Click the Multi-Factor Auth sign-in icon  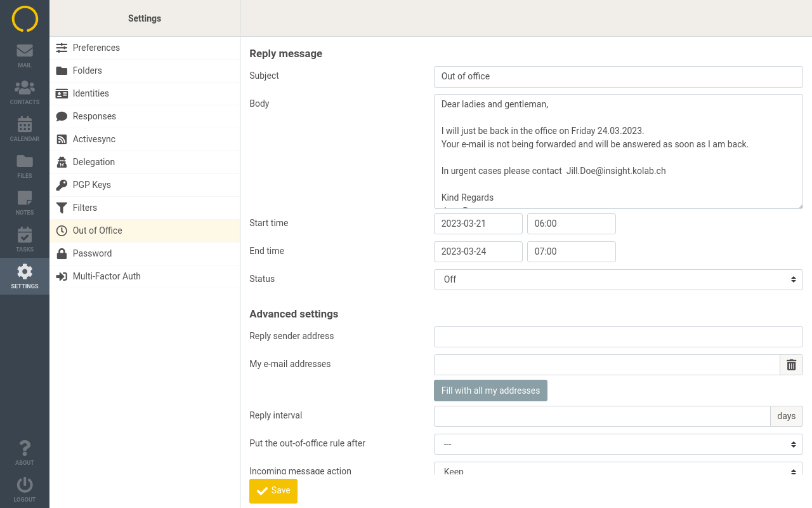[62, 276]
